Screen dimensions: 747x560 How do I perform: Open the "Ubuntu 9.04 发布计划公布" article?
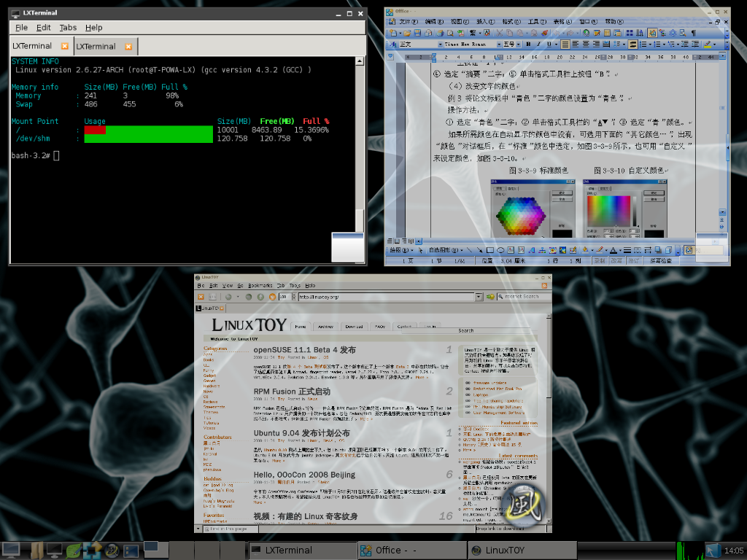coord(301,433)
